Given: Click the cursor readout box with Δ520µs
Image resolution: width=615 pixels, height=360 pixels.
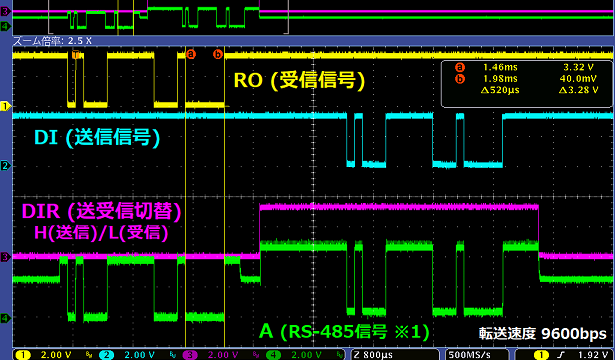Looking at the screenshot, I should pyautogui.click(x=527, y=84).
